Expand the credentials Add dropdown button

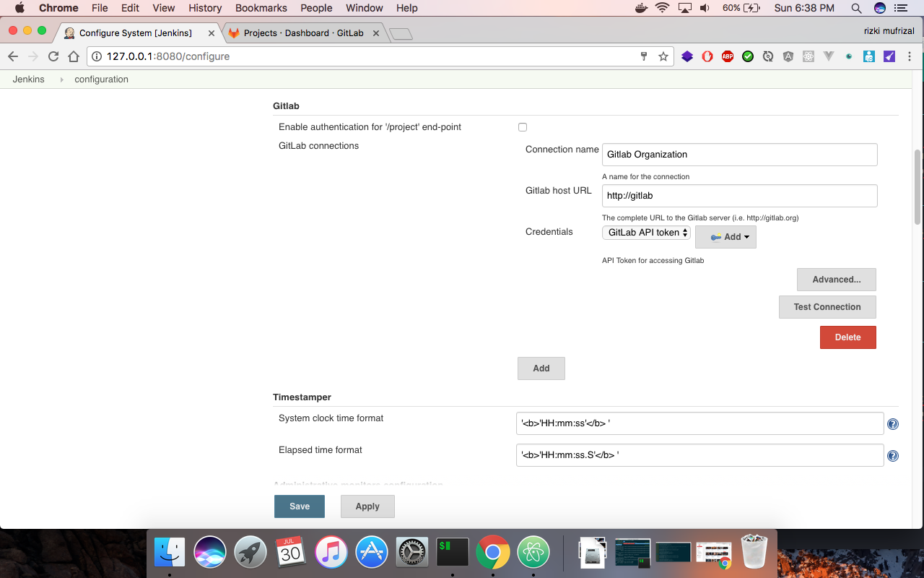(725, 237)
